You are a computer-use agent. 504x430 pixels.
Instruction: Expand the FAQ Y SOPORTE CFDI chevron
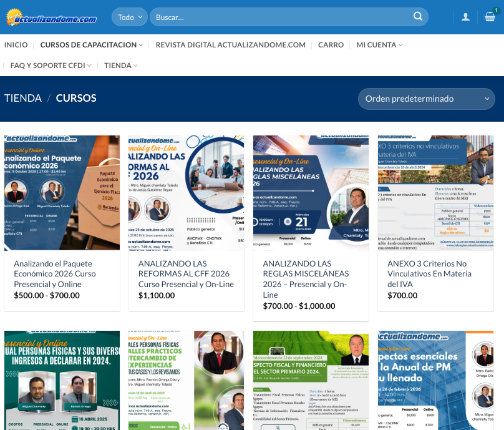point(89,66)
